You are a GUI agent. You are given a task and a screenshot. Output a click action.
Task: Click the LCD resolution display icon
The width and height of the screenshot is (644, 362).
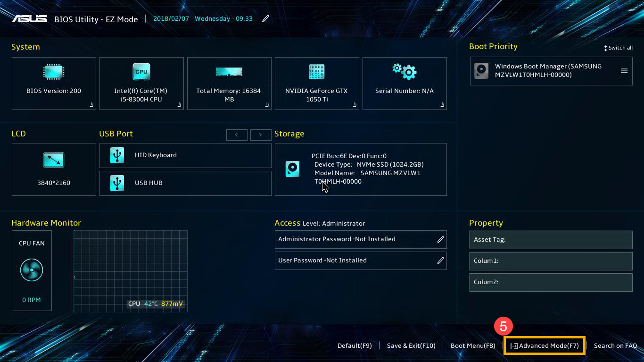[54, 160]
